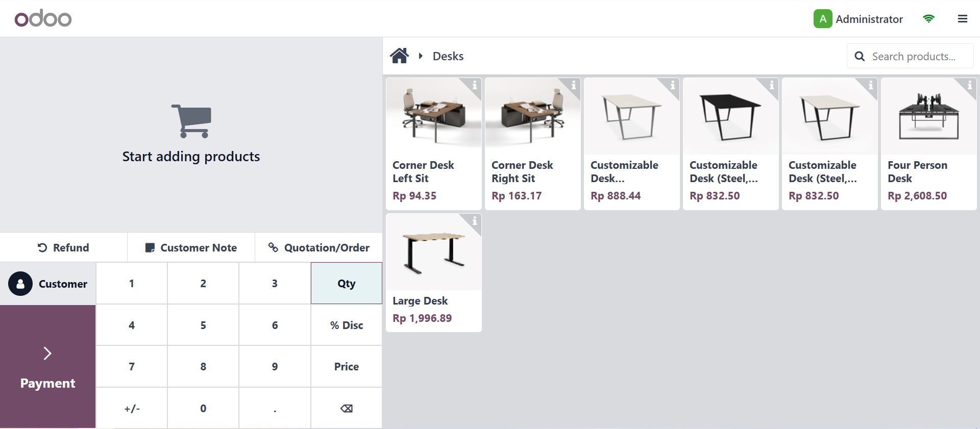
Task: Expand the Administrator account menu
Action: (x=859, y=19)
